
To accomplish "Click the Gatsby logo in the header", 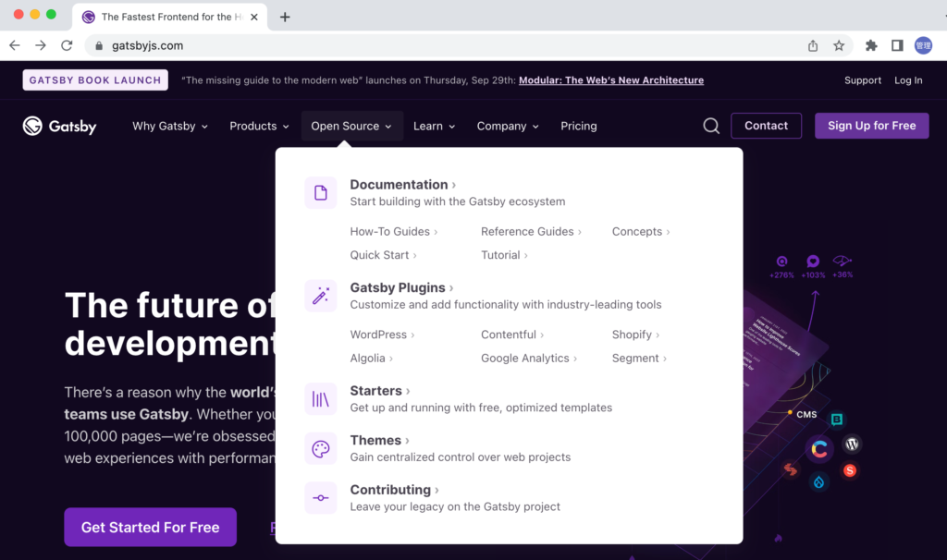I will point(59,127).
